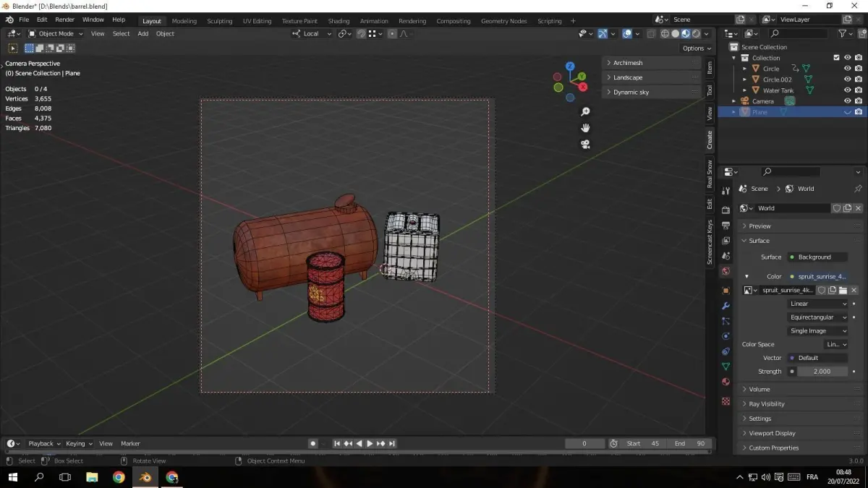Open the Local transform orientation dropdown
Image resolution: width=868 pixels, height=488 pixels.
[312, 33]
